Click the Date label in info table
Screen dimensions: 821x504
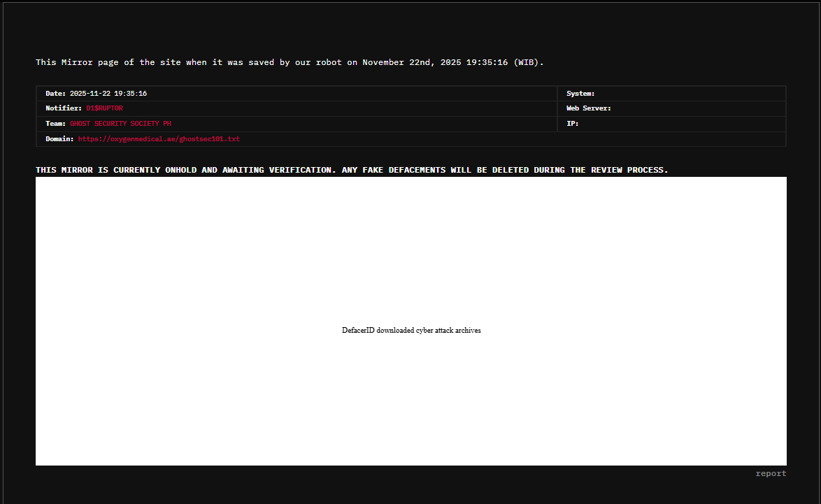(56, 94)
